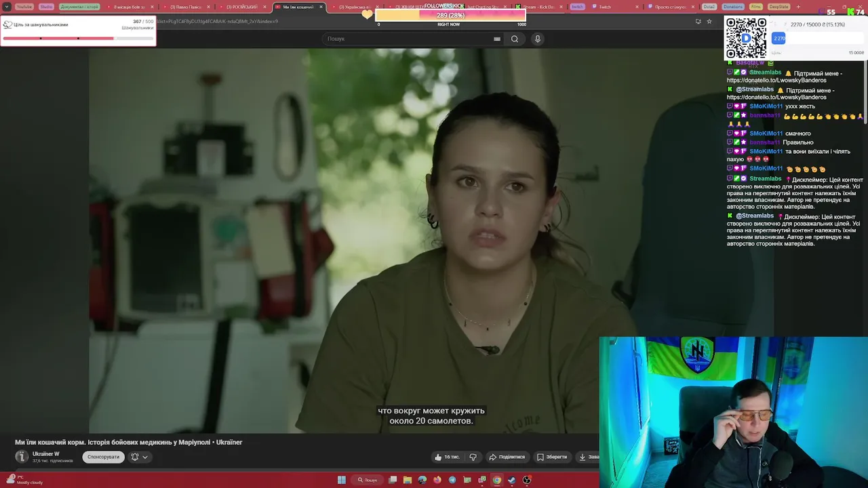Open the twitch tab group label
This screenshot has width=868, height=488.
pyautogui.click(x=577, y=7)
